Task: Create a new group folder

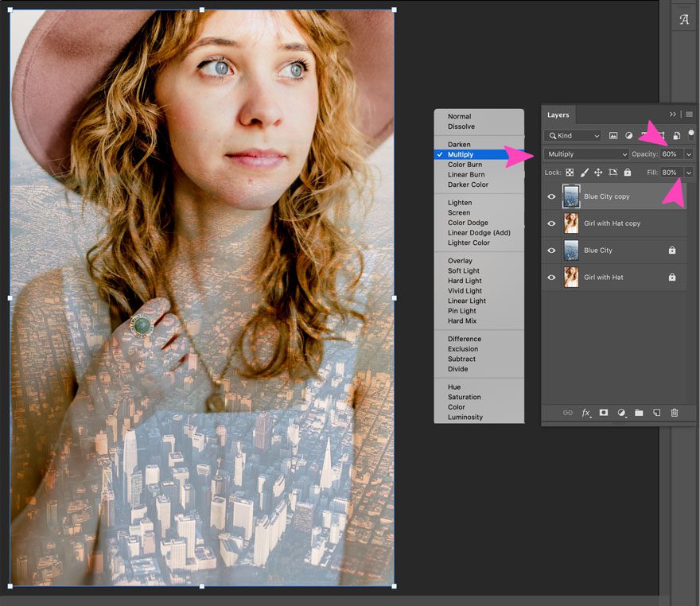Action: coord(639,413)
